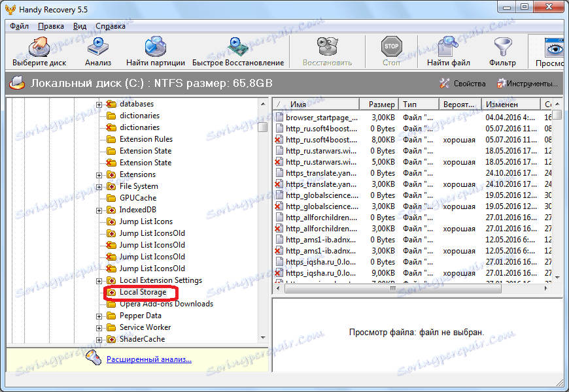Select the Extension Rules folder

pyautogui.click(x=146, y=139)
